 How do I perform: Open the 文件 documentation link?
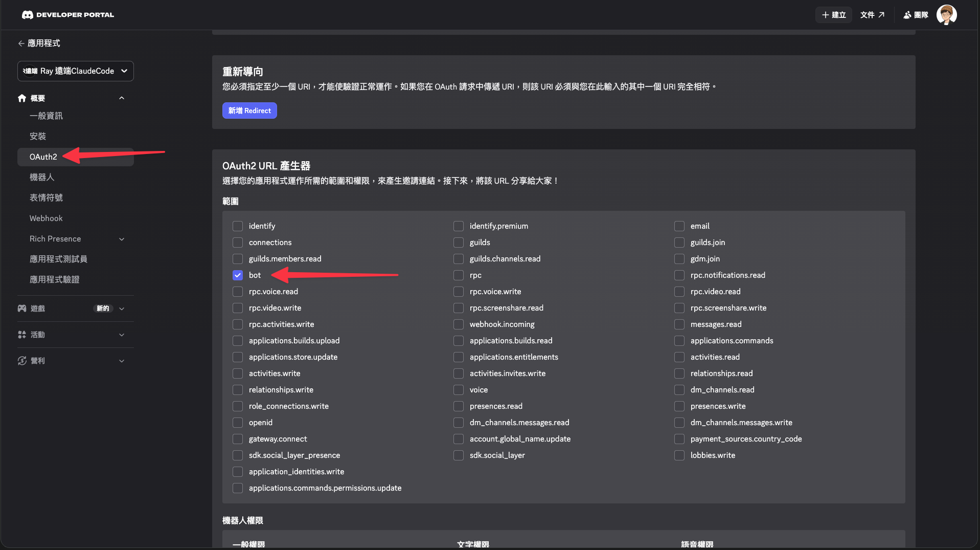tap(872, 15)
